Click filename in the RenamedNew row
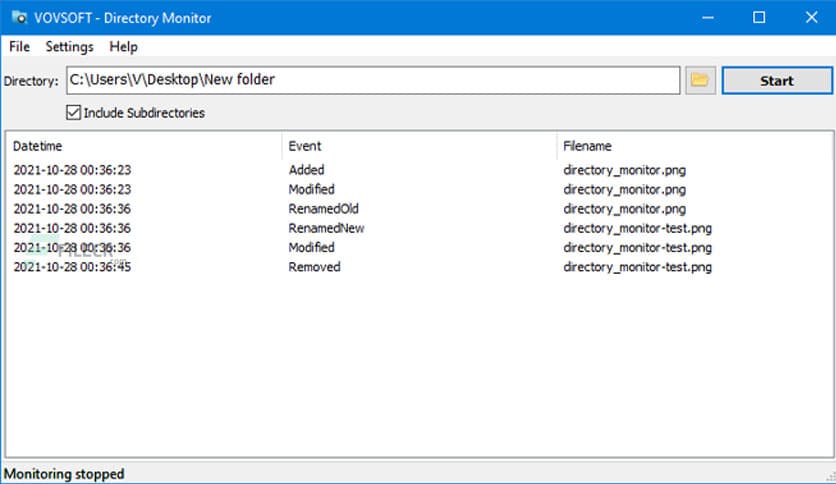 [637, 228]
